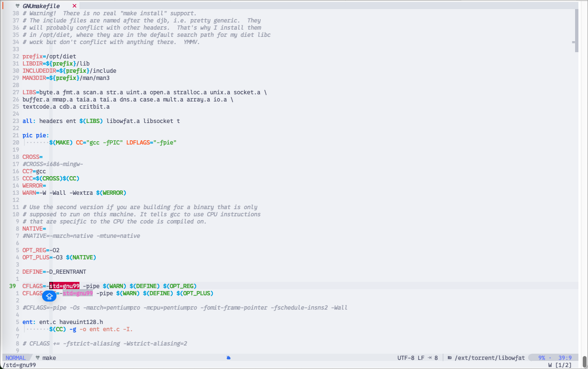Click the 'make' filetype label in status line

coord(49,358)
